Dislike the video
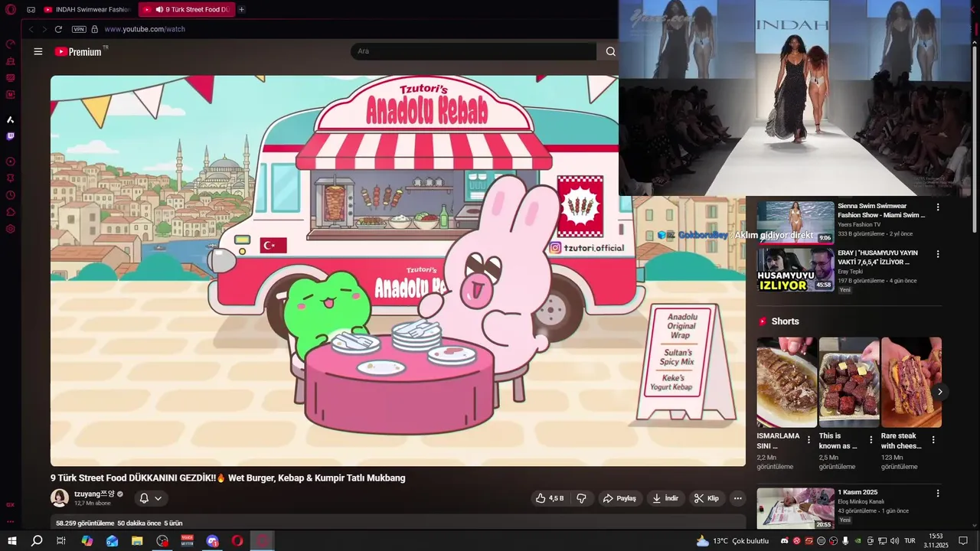The height and width of the screenshot is (551, 980). 581,498
